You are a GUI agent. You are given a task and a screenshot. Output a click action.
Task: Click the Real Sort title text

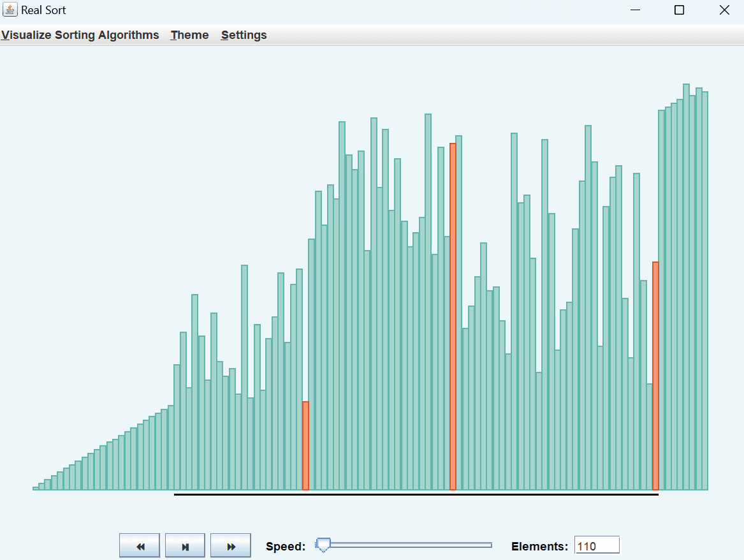click(43, 10)
